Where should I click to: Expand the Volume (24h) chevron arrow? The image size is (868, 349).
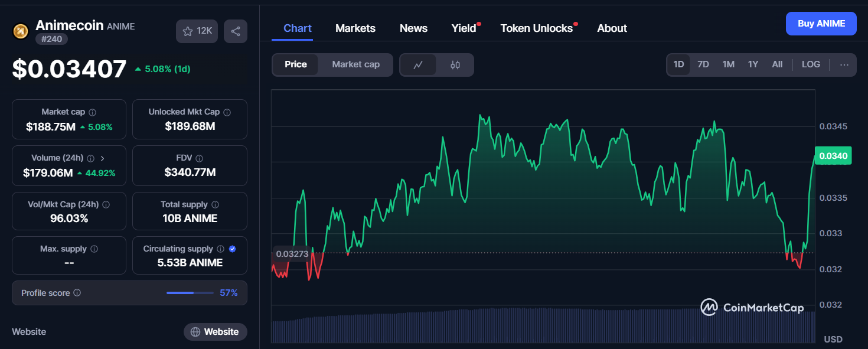[x=102, y=158]
